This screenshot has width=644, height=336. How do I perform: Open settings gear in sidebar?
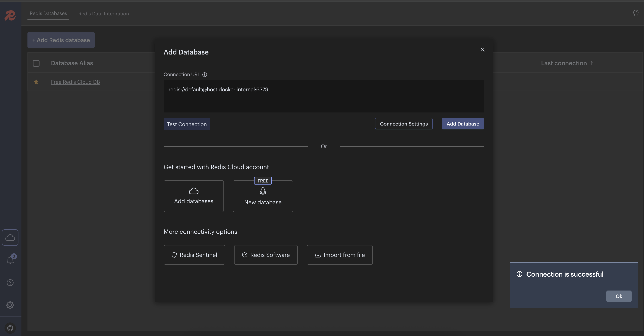pos(10,305)
